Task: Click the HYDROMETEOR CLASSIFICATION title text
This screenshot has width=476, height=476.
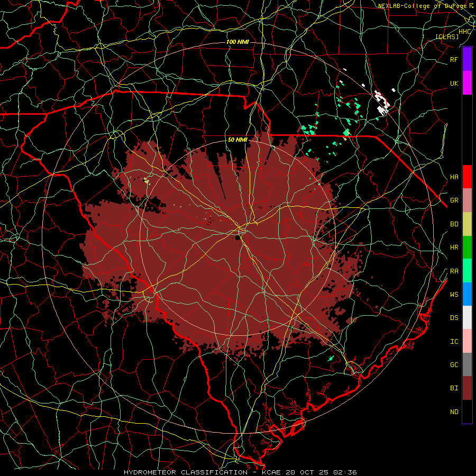Action: click(186, 472)
